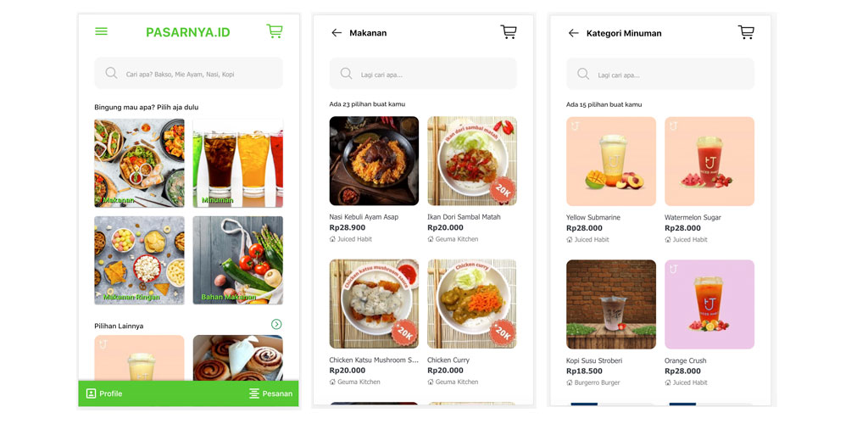The height and width of the screenshot is (424, 868).
Task: Select the Minuman category tile
Action: coord(237,163)
